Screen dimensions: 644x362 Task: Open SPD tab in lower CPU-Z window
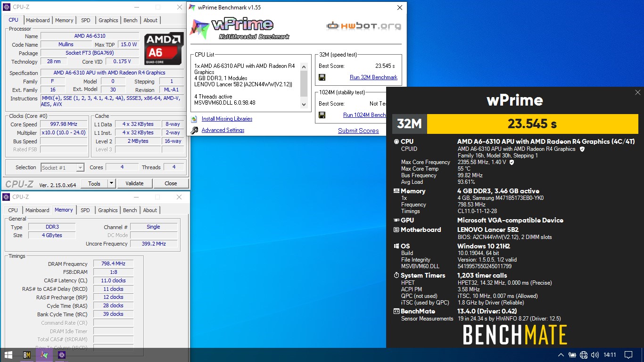(x=85, y=210)
